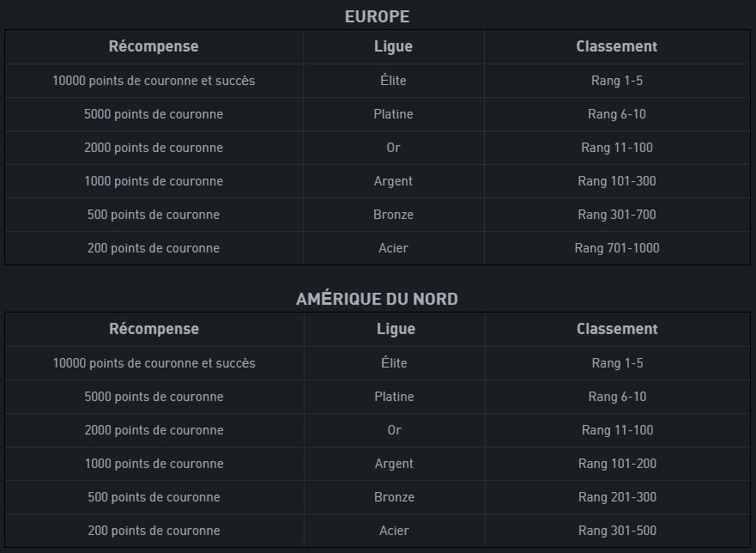Click the EUROPE table title

click(x=377, y=17)
